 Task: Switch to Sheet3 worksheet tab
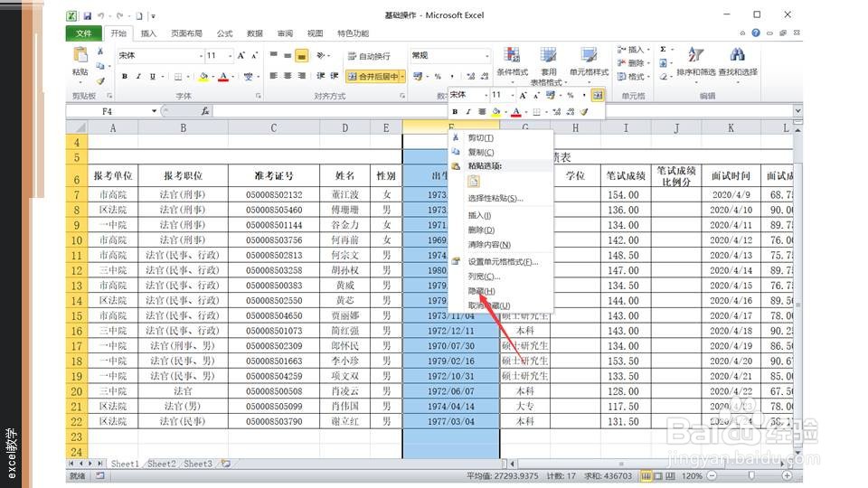[198, 464]
